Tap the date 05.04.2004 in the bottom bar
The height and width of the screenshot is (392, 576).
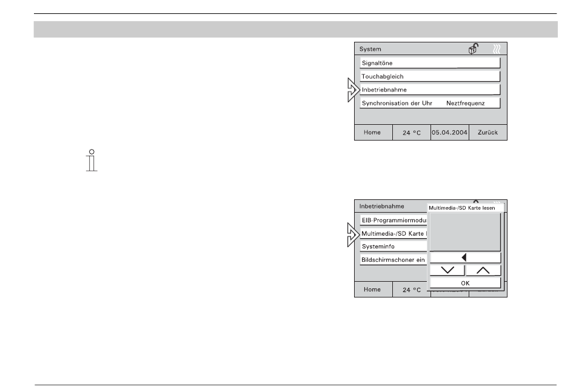point(450,132)
